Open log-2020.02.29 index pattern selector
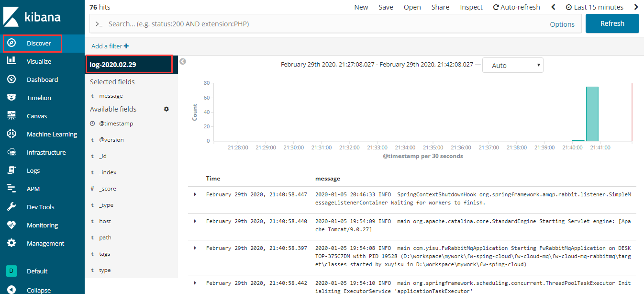Screen dimensions: 644x294 pos(129,64)
